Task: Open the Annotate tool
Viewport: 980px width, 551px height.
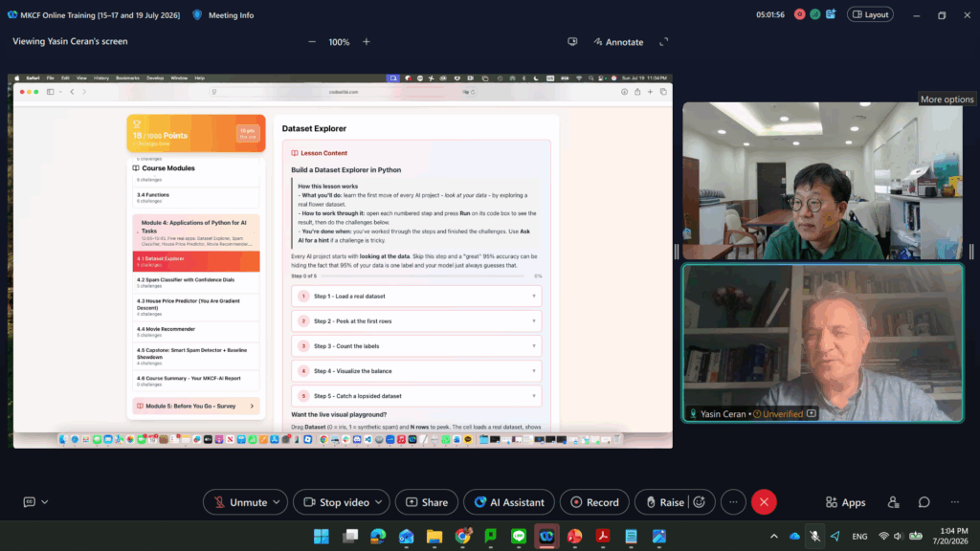Action: [x=618, y=42]
